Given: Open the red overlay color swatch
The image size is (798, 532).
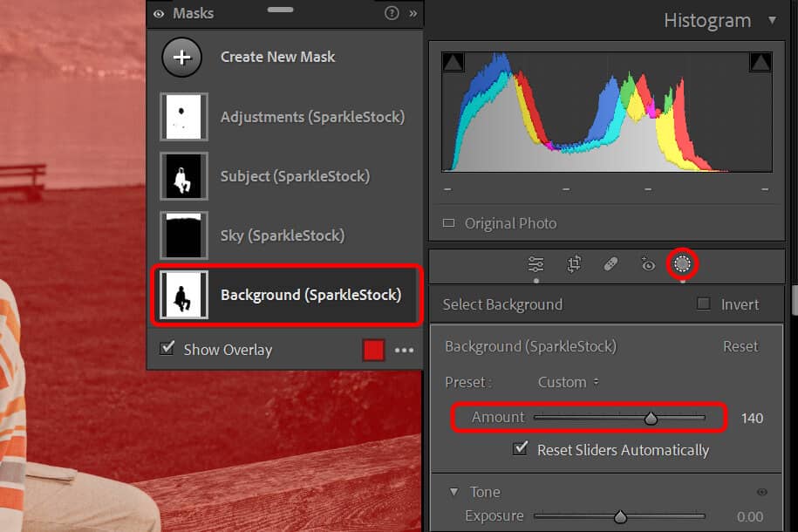Looking at the screenshot, I should coord(373,350).
